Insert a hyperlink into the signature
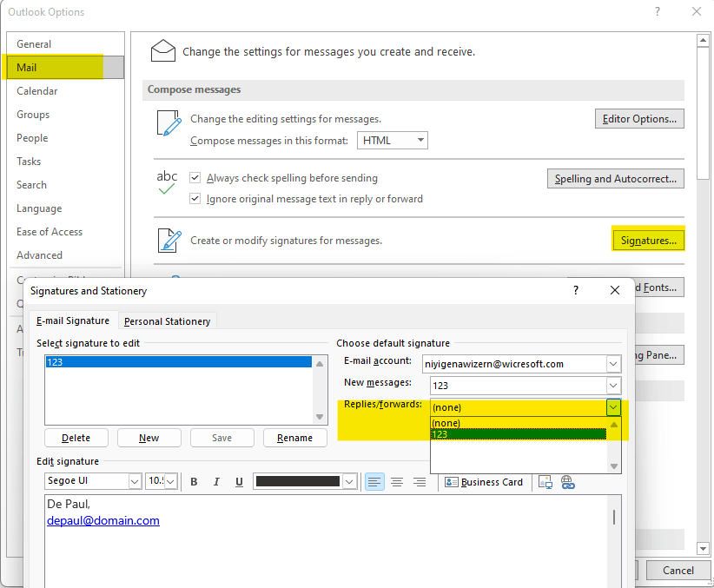The width and height of the screenshot is (714, 588). point(568,482)
